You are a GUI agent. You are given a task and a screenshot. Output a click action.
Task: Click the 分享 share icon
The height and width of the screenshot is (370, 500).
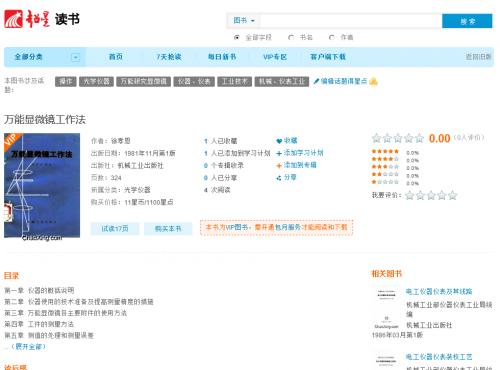click(x=279, y=178)
